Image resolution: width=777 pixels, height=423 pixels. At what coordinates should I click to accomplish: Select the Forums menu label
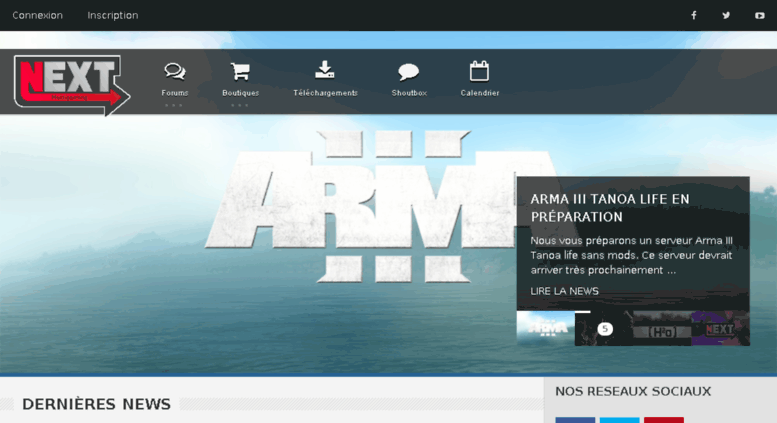pos(174,93)
